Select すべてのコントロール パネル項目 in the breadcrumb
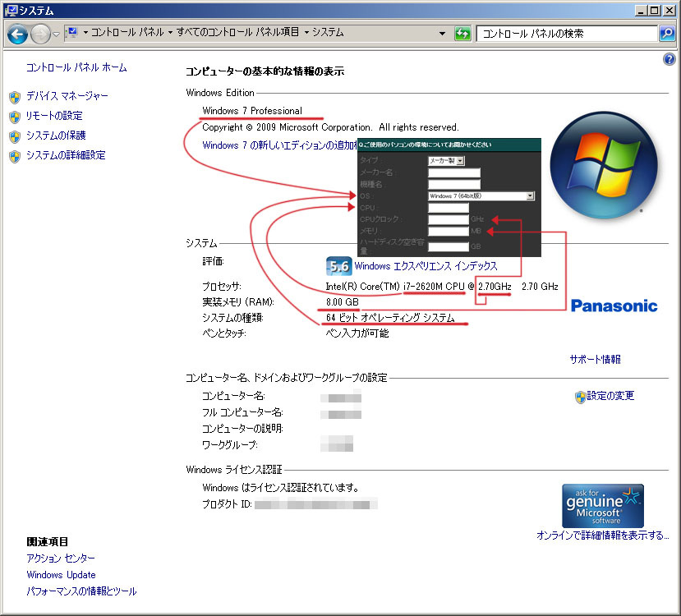 pyautogui.click(x=237, y=32)
